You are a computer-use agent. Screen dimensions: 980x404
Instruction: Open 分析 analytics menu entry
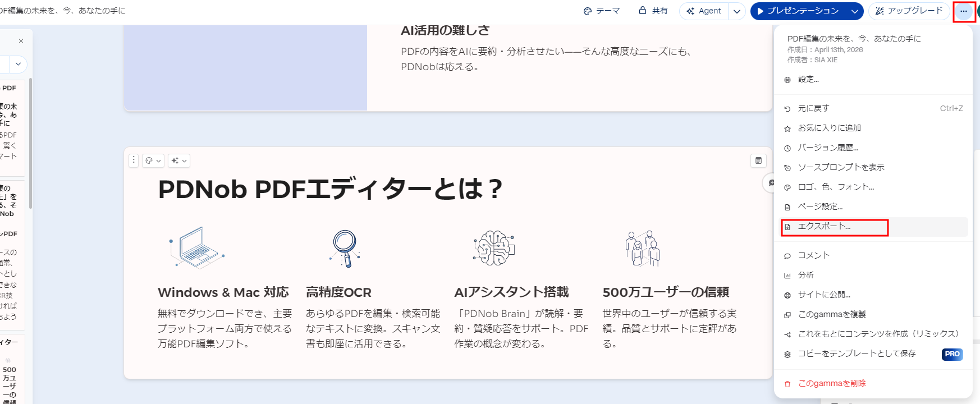point(873,275)
